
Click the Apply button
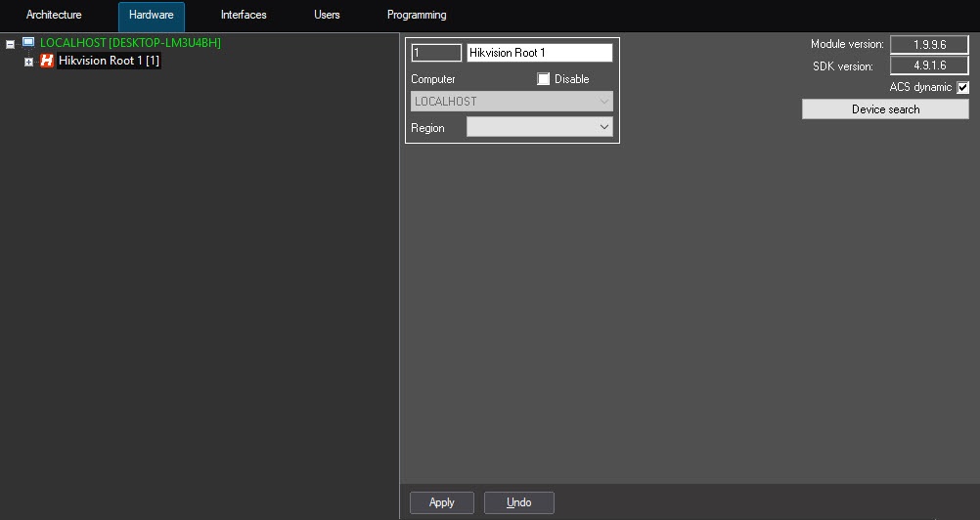click(442, 502)
